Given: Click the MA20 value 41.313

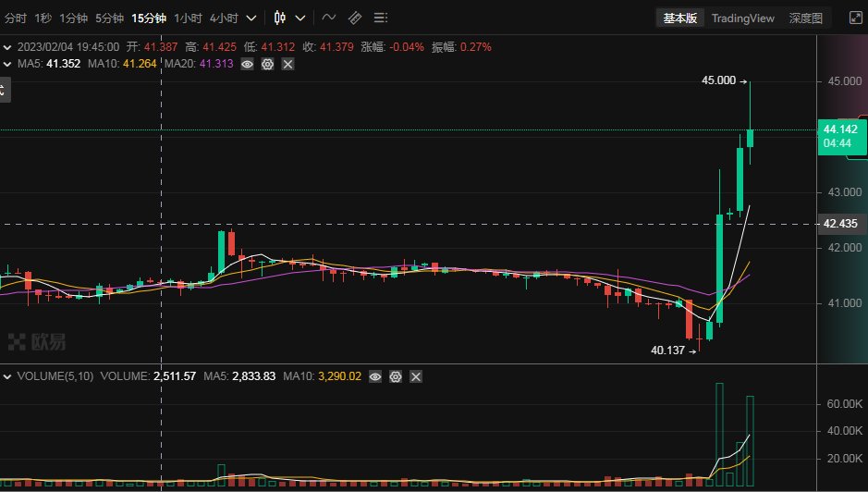Looking at the screenshot, I should 216,64.
